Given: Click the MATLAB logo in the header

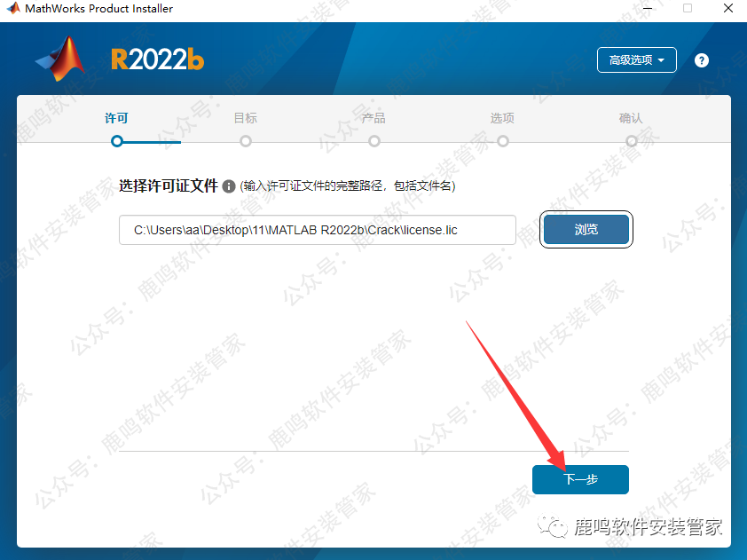Looking at the screenshot, I should pos(61,59).
